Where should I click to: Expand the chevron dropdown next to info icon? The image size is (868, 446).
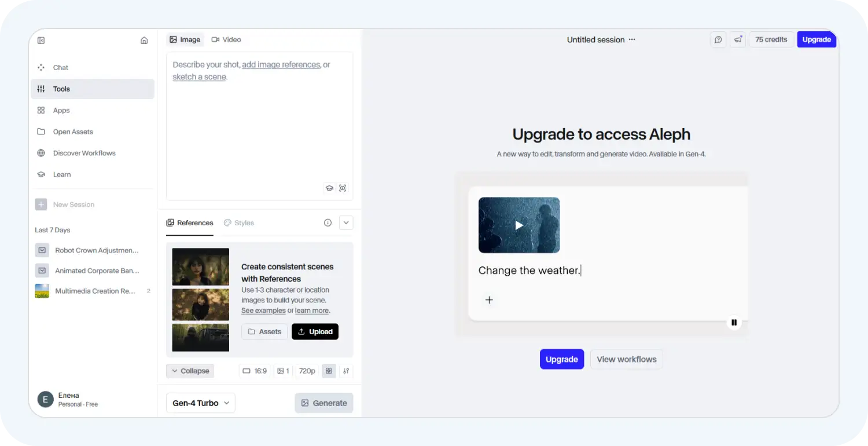point(346,223)
